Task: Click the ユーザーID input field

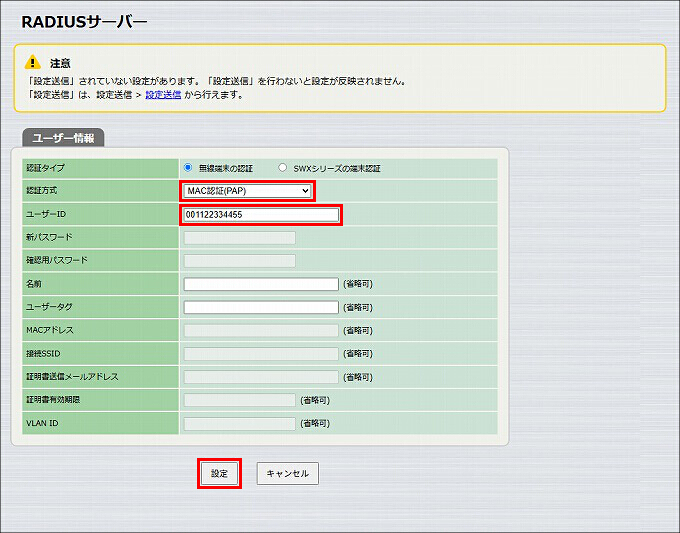Action: [261, 215]
